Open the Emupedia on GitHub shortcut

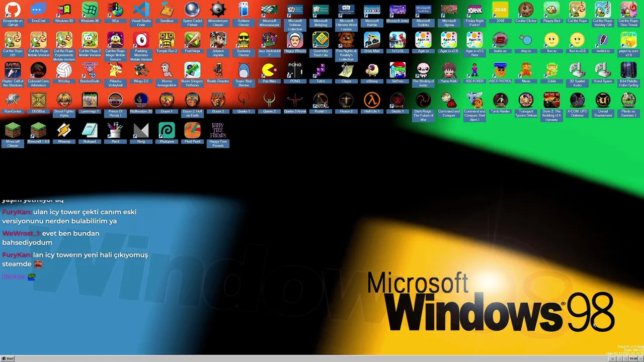click(x=13, y=13)
